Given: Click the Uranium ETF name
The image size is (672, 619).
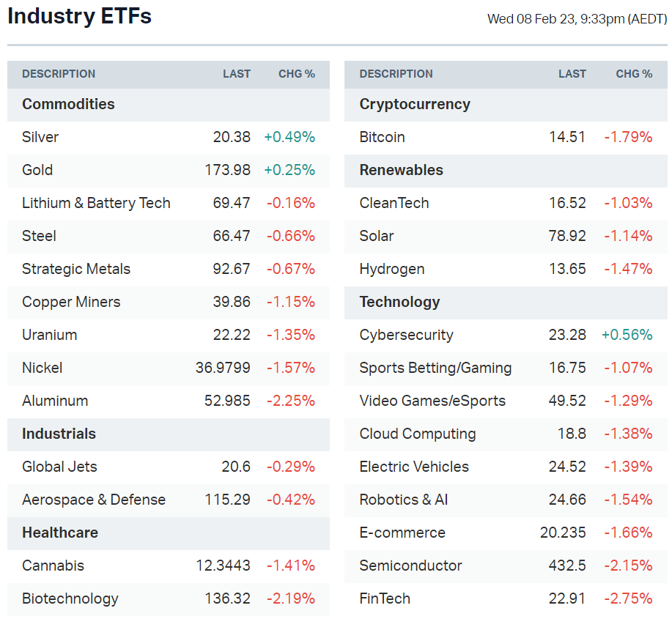Looking at the screenshot, I should tap(49, 335).
